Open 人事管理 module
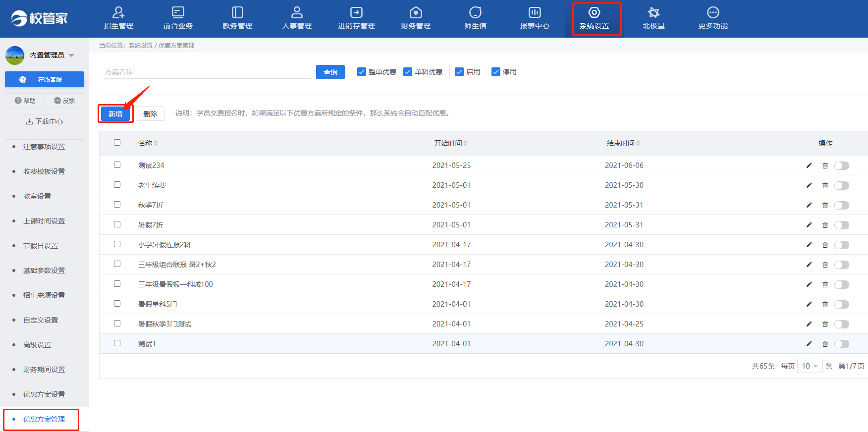The height and width of the screenshot is (432, 868). point(297,18)
